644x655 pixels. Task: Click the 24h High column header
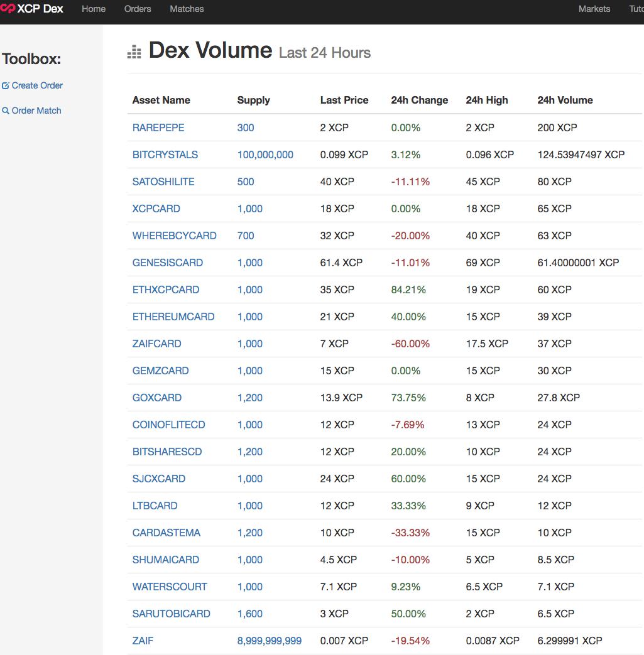pos(487,100)
